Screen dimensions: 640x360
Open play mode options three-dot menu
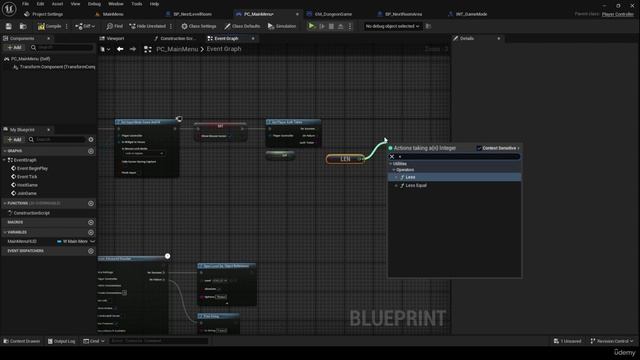tap(350, 26)
